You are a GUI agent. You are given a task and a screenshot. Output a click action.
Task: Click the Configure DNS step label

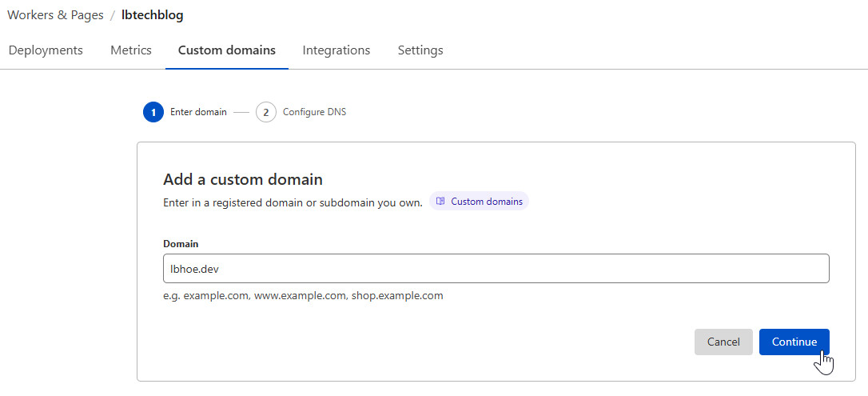(314, 113)
